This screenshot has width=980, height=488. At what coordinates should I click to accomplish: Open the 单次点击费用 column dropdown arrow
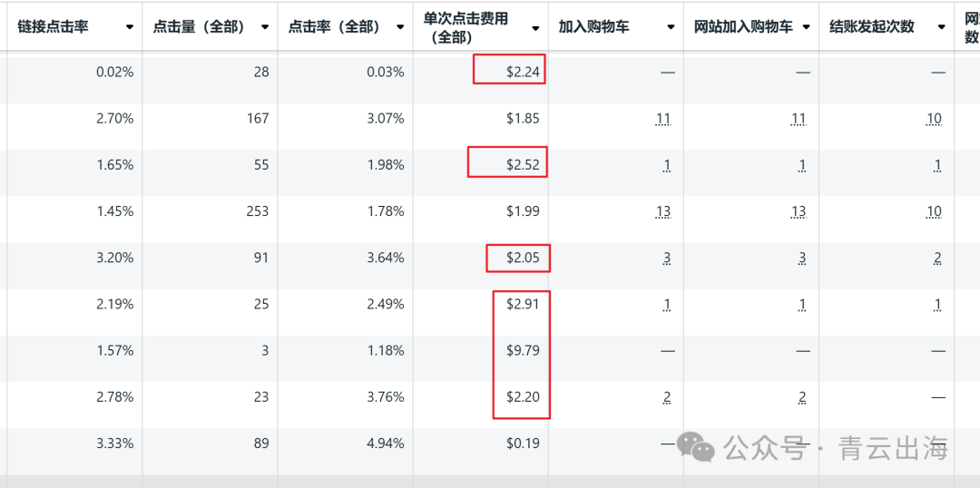[x=535, y=28]
